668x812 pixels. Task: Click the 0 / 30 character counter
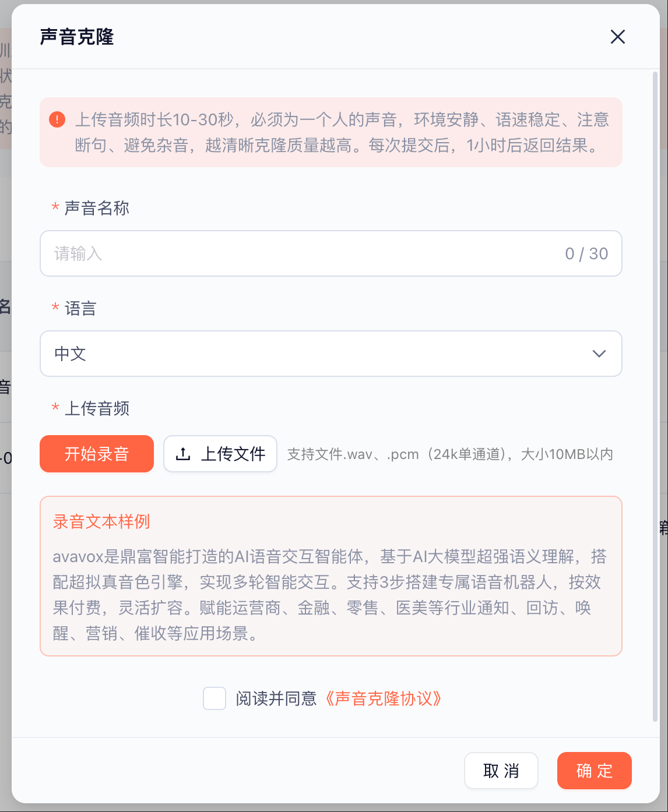[x=586, y=253]
